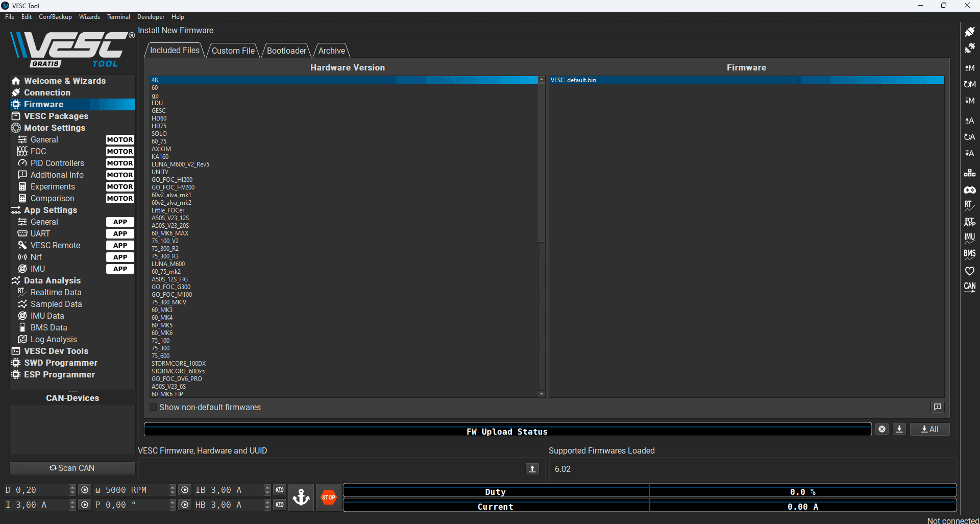Click the read app config icon
Screen dimensions: 980x524
pyautogui.click(x=969, y=121)
